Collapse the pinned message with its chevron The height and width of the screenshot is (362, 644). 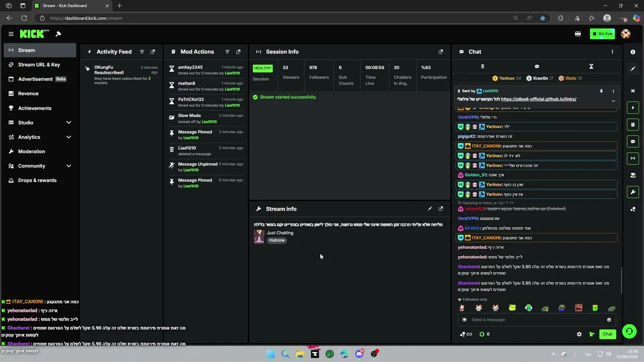[x=613, y=101]
